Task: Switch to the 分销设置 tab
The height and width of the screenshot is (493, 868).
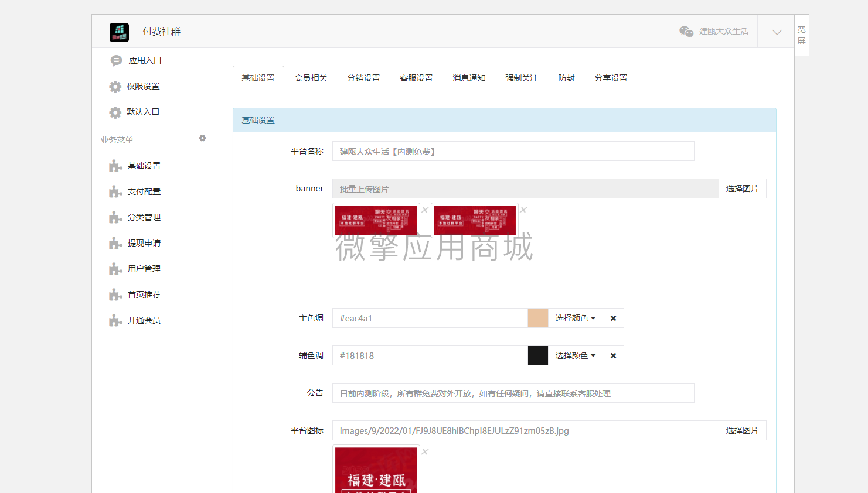Action: click(364, 78)
